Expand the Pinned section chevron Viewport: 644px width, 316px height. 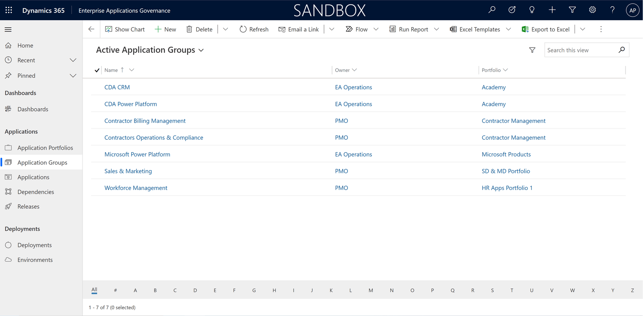pyautogui.click(x=73, y=76)
